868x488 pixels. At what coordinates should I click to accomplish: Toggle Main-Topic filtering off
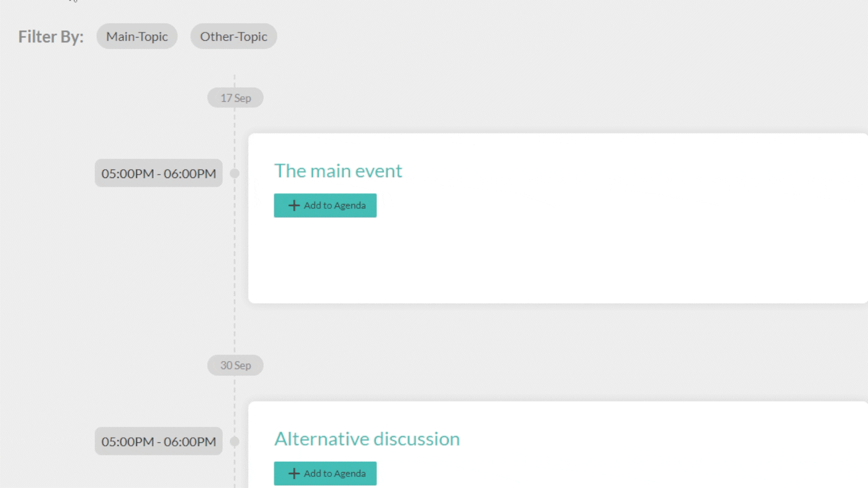[137, 36]
